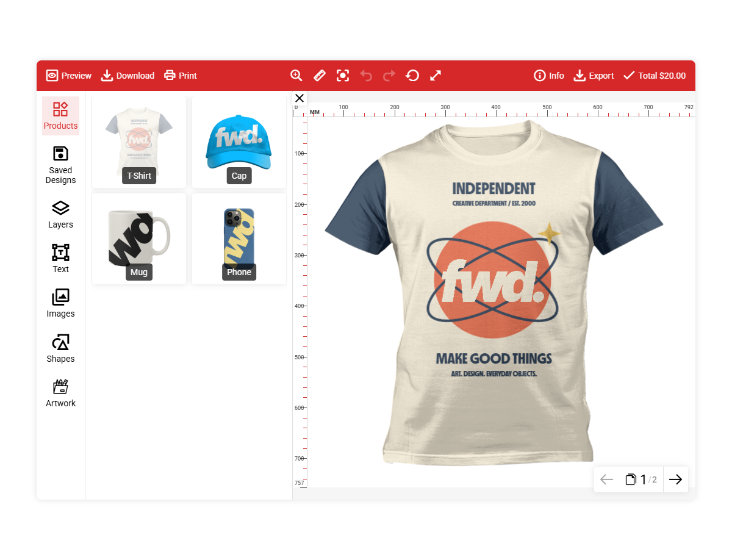This screenshot has height=560, width=732.
Task: Select the MAKE GOOD THINGS text
Action: click(494, 359)
